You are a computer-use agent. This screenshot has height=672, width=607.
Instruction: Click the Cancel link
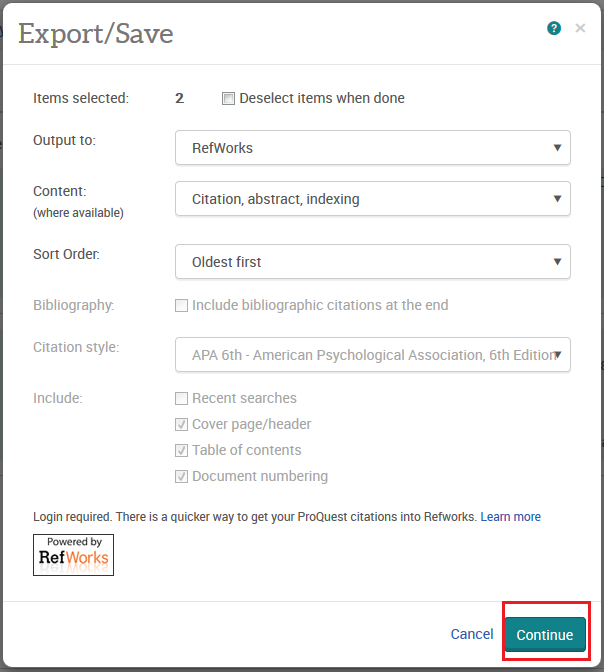point(472,634)
